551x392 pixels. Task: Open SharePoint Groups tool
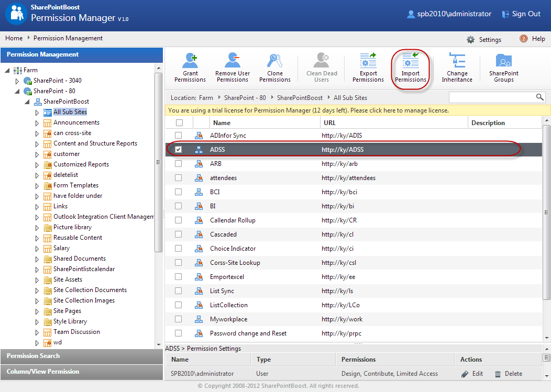(503, 68)
